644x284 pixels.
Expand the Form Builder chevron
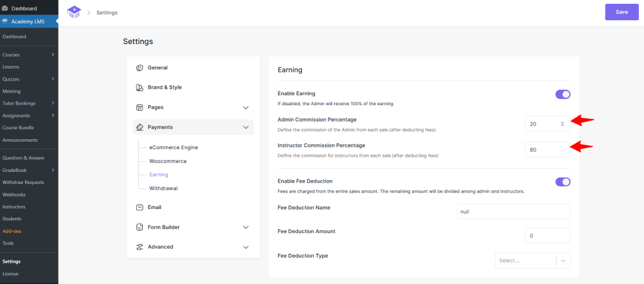point(246,227)
